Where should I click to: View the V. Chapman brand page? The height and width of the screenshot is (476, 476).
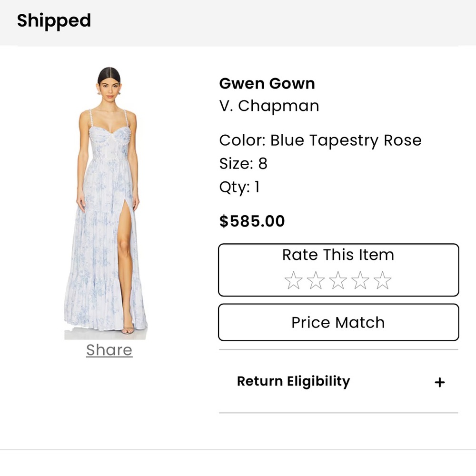[x=269, y=106]
